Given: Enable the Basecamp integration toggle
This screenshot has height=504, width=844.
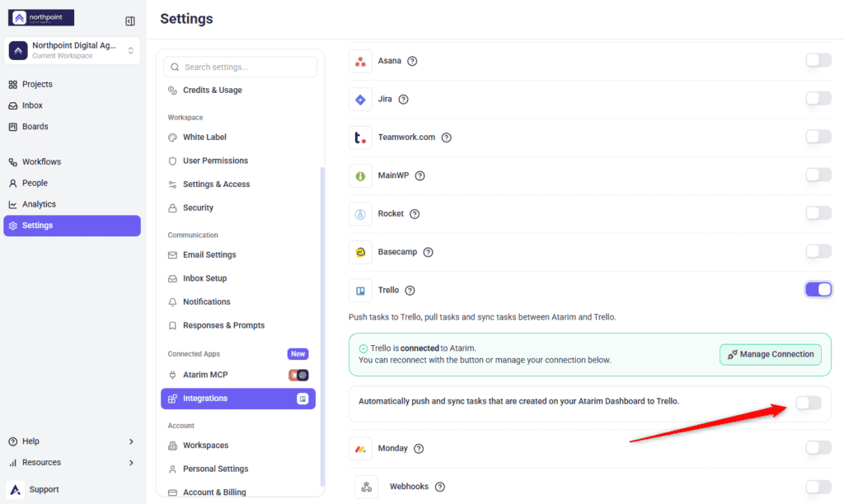Looking at the screenshot, I should [x=818, y=251].
